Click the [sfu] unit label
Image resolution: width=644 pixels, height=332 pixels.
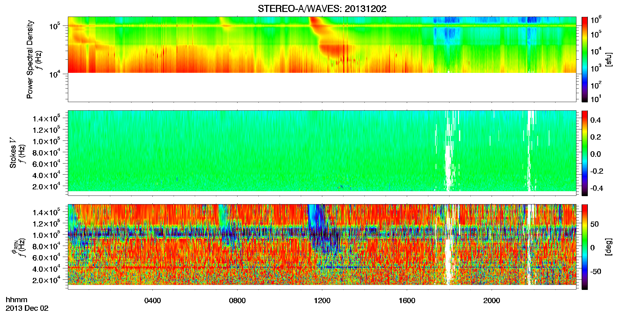(x=609, y=60)
